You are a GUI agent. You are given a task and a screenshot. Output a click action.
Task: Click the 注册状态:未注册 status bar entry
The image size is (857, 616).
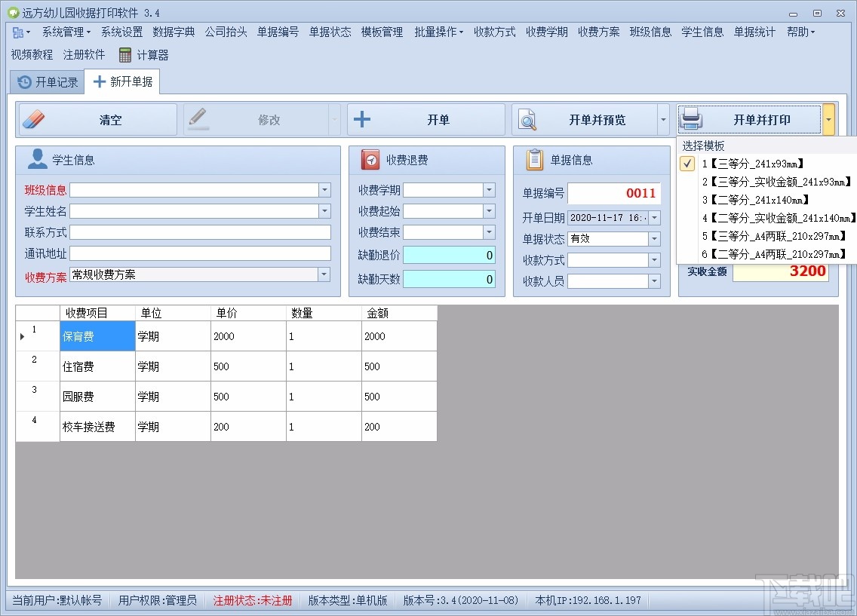tap(253, 601)
